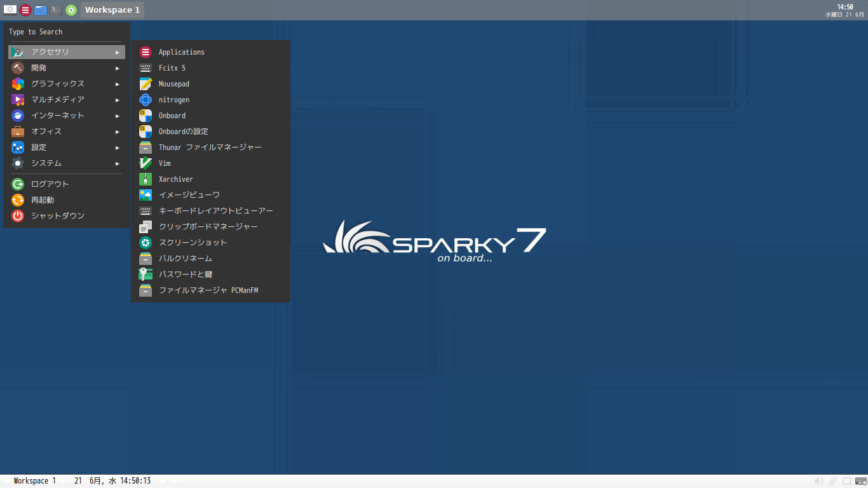The height and width of the screenshot is (488, 868).
Task: Open the blue home folder launcher
Action: [41, 10]
